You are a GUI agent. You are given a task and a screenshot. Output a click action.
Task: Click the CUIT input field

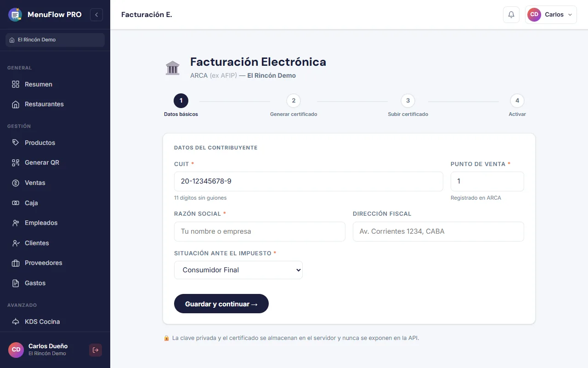pos(309,181)
